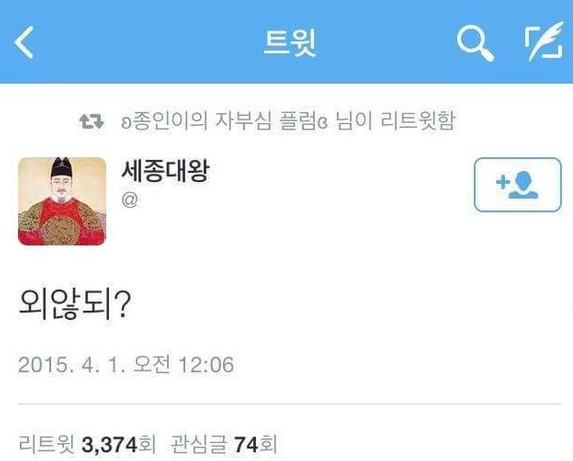The height and width of the screenshot is (461, 573).
Task: Click the 74 favorites count number
Action: [x=246, y=445]
